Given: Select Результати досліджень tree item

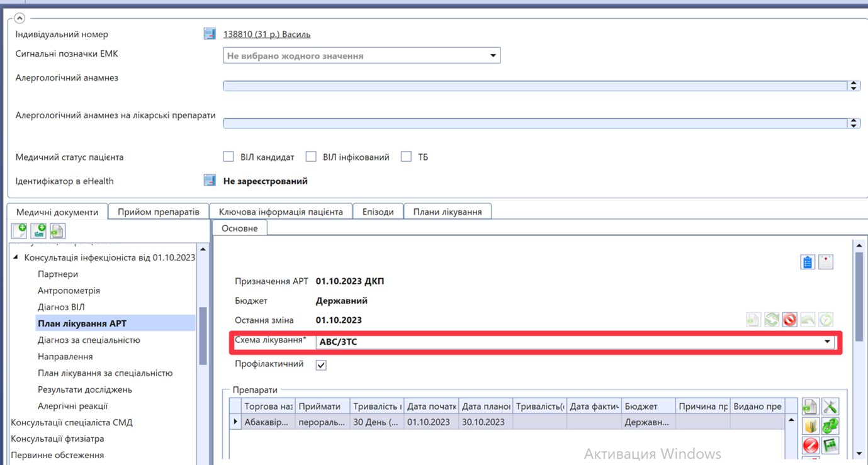Looking at the screenshot, I should (85, 389).
